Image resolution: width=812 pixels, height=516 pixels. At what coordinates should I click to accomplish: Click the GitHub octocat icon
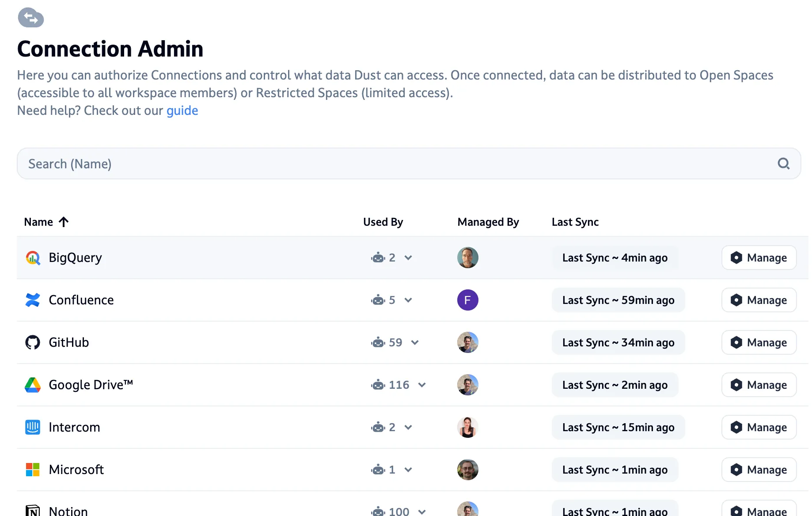pyautogui.click(x=33, y=342)
